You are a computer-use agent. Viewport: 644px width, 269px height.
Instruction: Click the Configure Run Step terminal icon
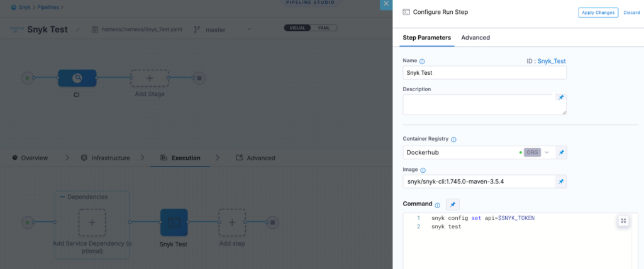(x=406, y=12)
